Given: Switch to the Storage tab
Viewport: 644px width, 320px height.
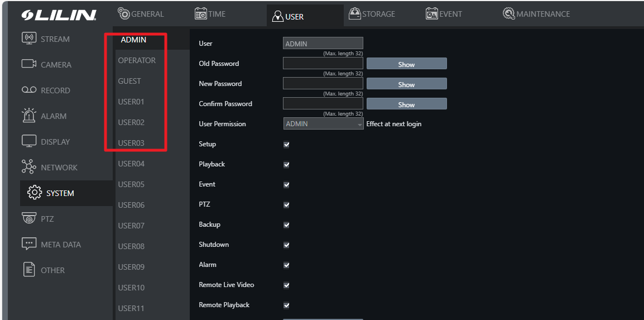Looking at the screenshot, I should (372, 14).
